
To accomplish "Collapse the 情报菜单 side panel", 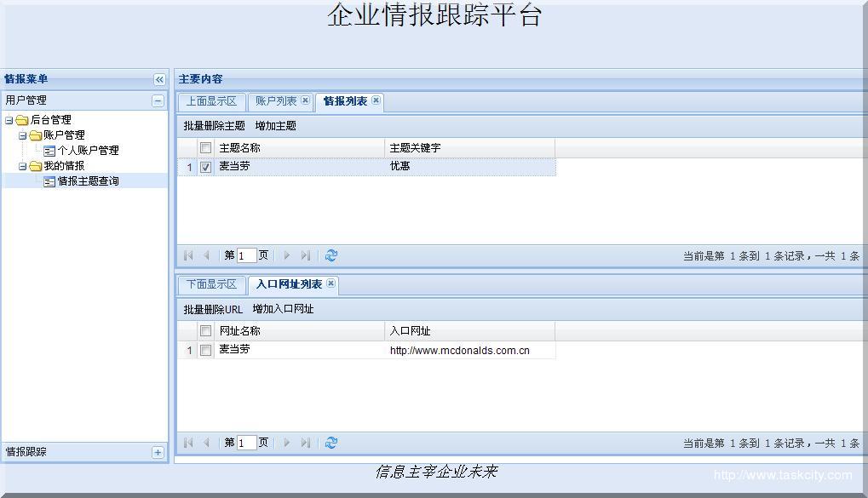I will pos(159,79).
